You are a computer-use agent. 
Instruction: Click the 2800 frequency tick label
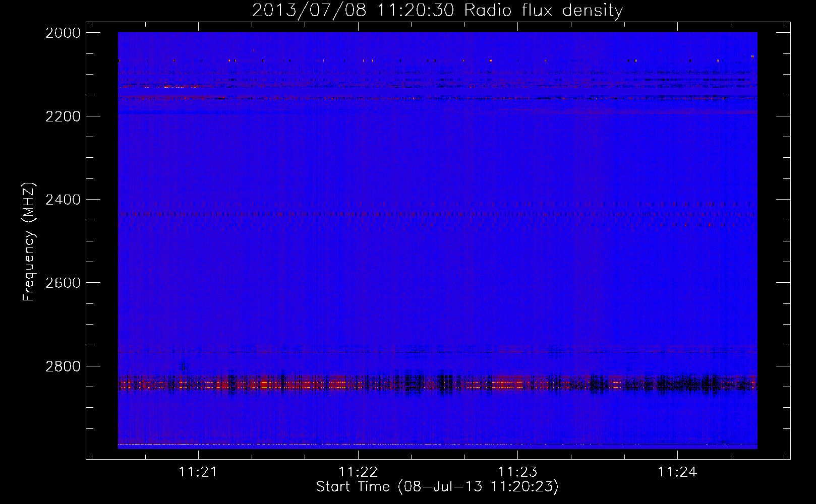coord(63,366)
